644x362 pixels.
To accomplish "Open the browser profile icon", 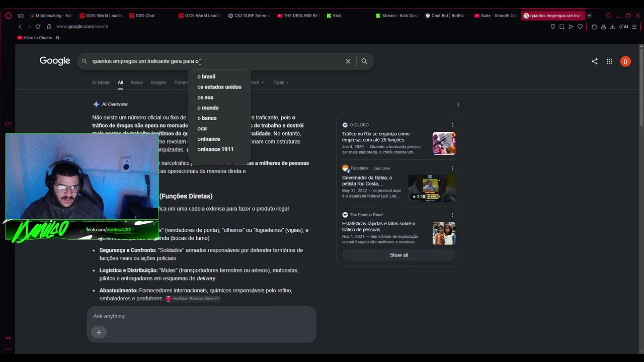I will [603, 27].
